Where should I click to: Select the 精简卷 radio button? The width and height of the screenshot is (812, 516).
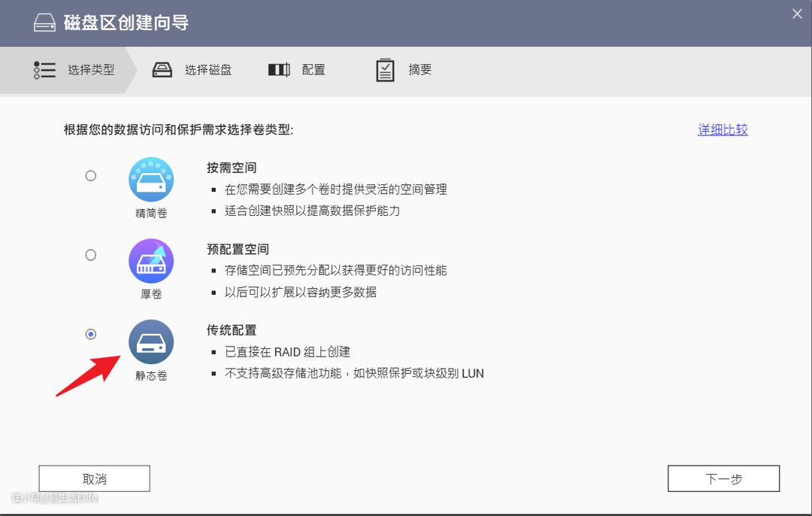[x=91, y=176]
